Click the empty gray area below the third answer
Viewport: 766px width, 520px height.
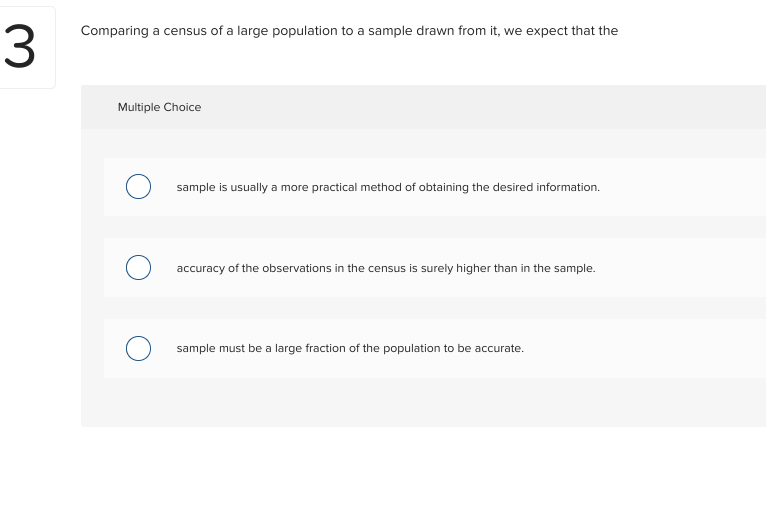click(420, 403)
